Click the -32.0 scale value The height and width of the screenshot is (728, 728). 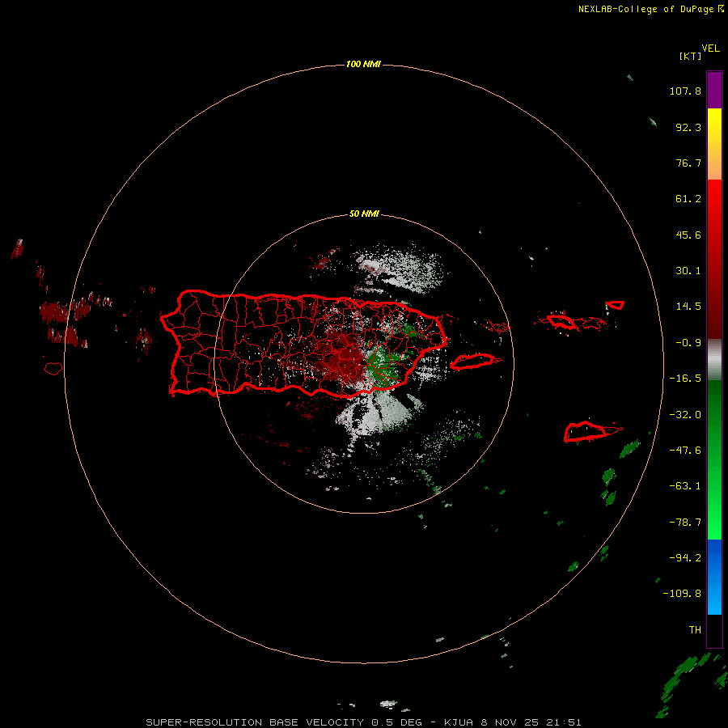685,415
